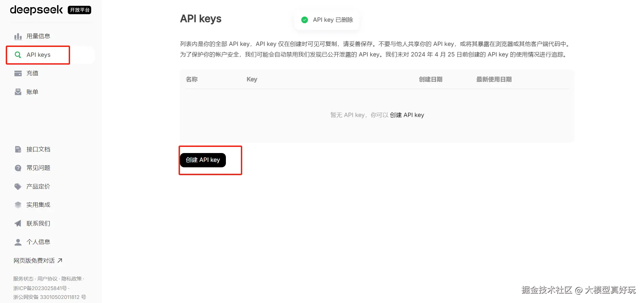Screen dimensions: 644x303
Task: Click the bar chart icon beside 用量信息
Action: pos(18,36)
